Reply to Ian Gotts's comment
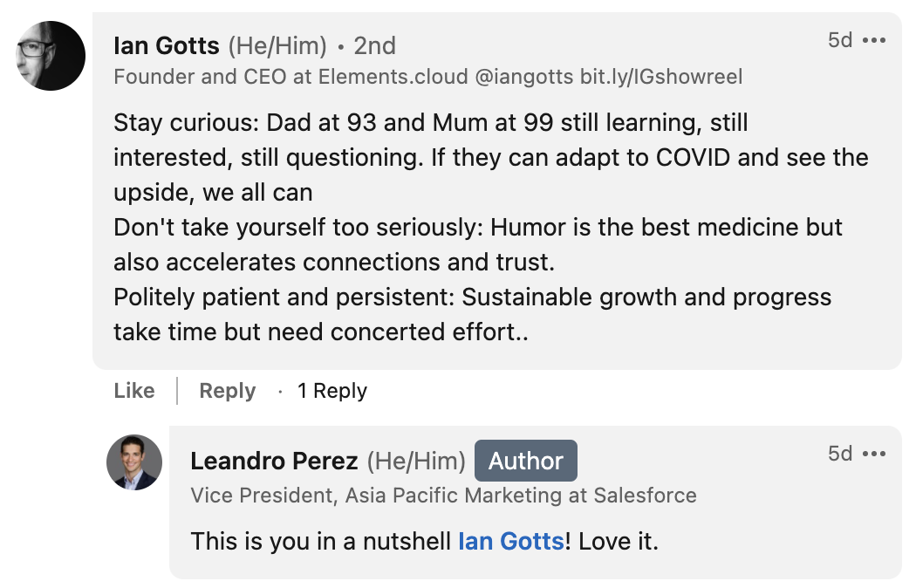The width and height of the screenshot is (916, 588). point(227,391)
